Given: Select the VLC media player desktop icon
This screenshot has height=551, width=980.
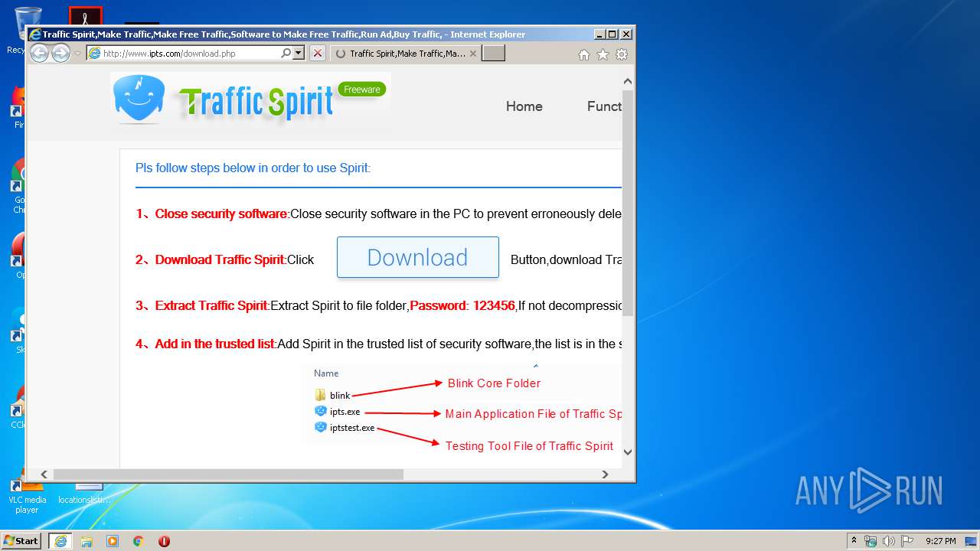Looking at the screenshot, I should [x=28, y=496].
